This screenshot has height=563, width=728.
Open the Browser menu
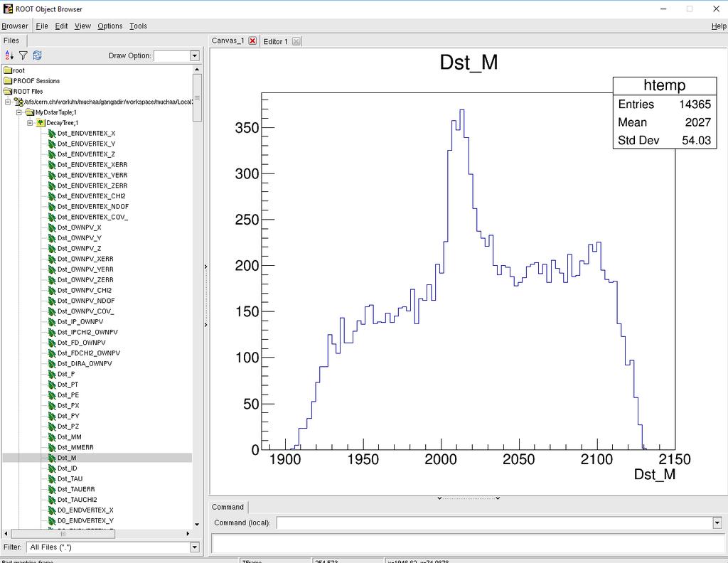(15, 26)
